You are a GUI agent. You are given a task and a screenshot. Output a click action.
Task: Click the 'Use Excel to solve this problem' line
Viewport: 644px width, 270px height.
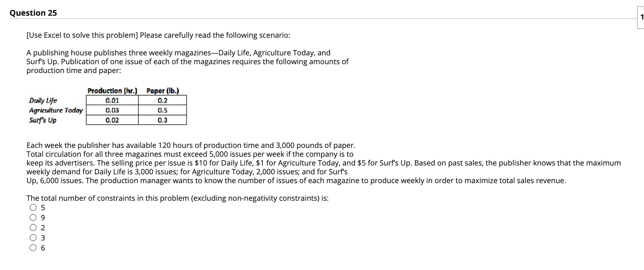[x=158, y=35]
